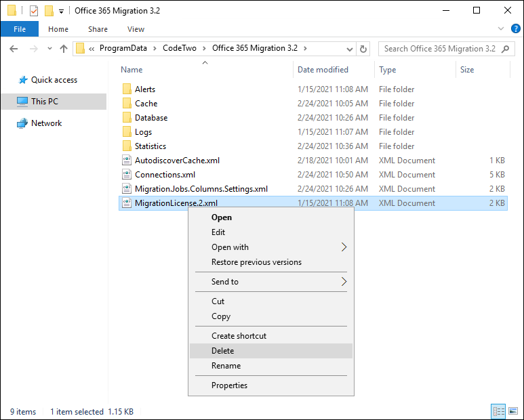Screen dimensions: 524x420
Task: Select the Database folder icon
Action: point(127,117)
